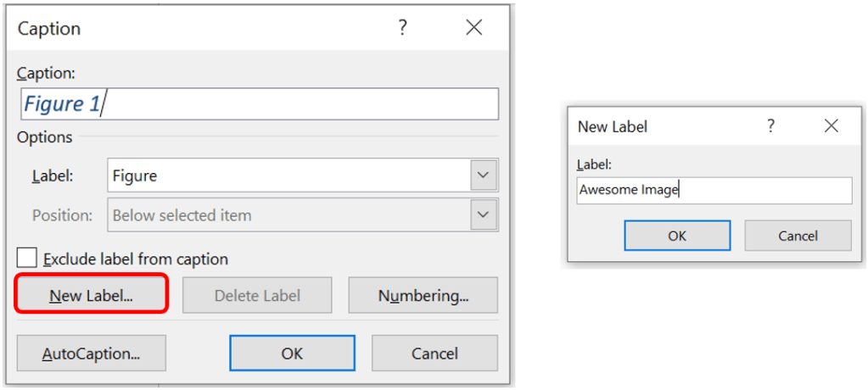Close the Caption dialog with the X

[473, 28]
